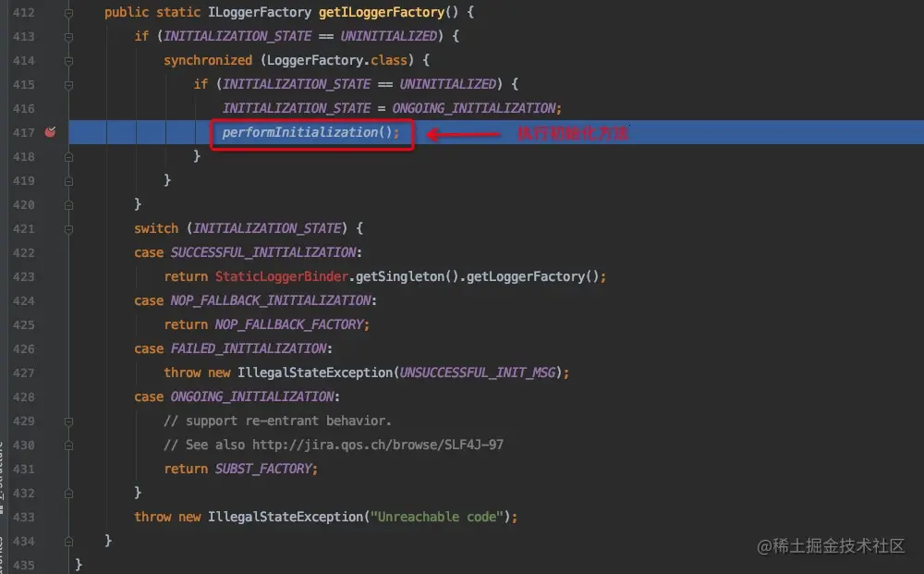Click StaticLoggerBinder on line 423

(x=282, y=276)
